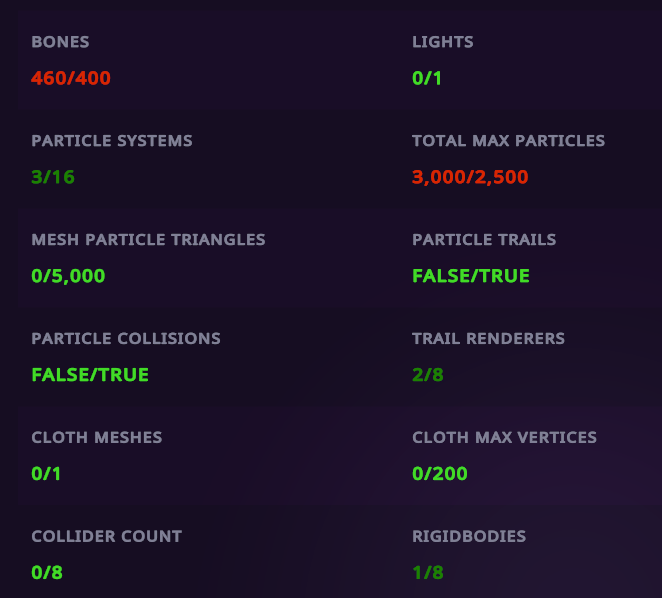Click the Lights stat label
Viewport: 662px width, 598px height.
[442, 42]
